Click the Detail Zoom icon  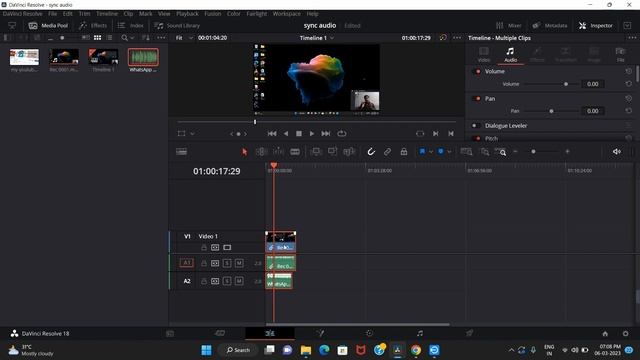pos(484,152)
